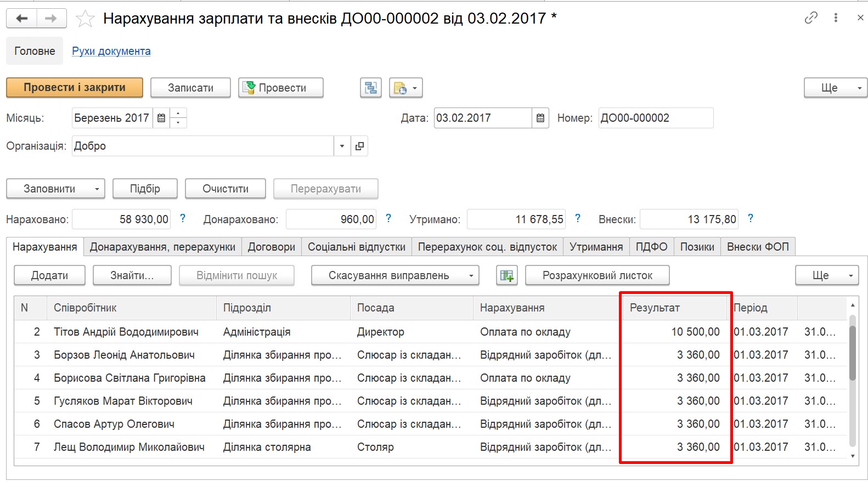Click the table scroll up arrow
This screenshot has width=868, height=487.
click(x=853, y=305)
